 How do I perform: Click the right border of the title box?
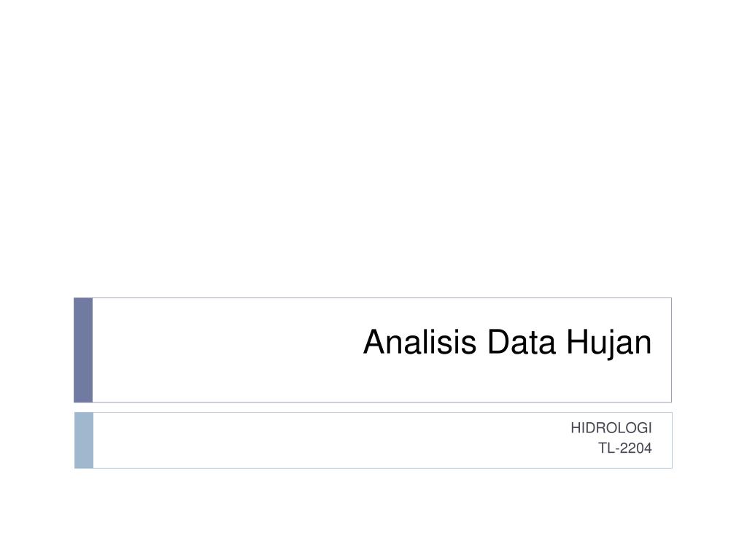pos(671,350)
